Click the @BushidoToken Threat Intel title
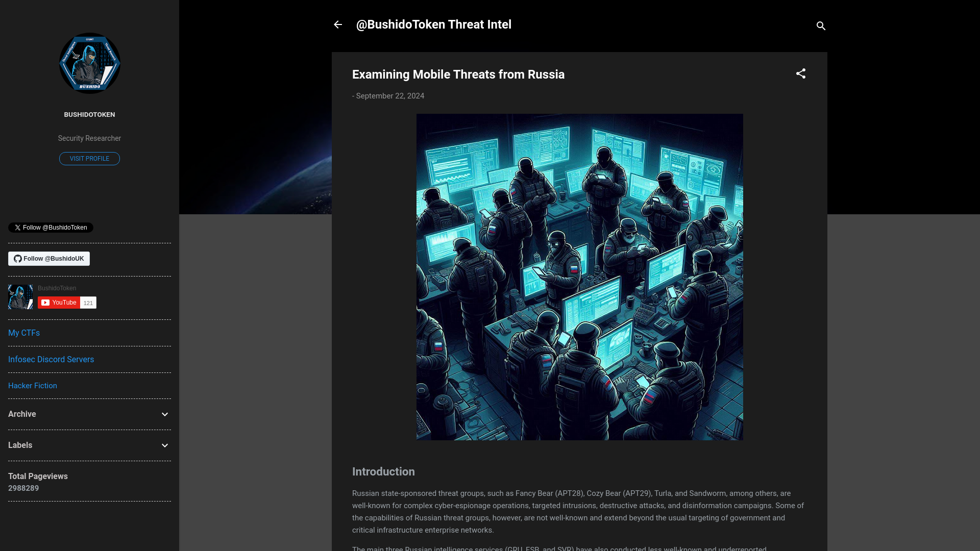 click(433, 24)
